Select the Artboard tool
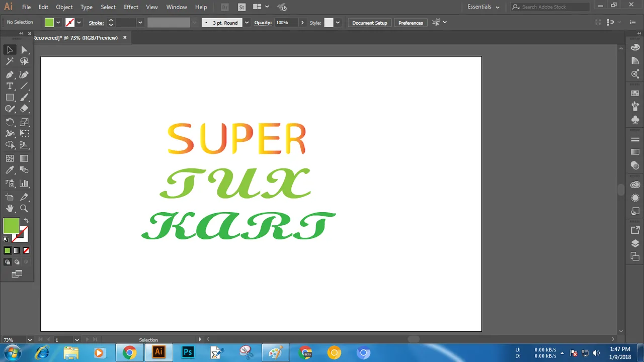The image size is (644, 362). pos(10,197)
